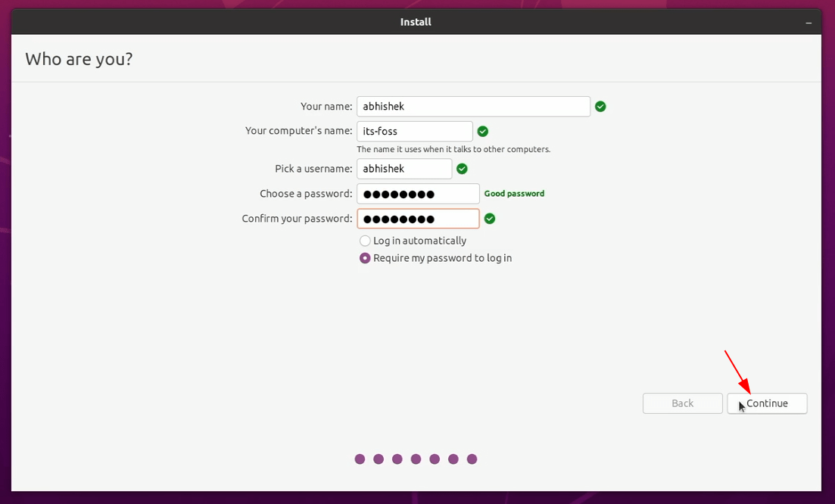The width and height of the screenshot is (835, 504).
Task: Click the green checkmark beside Your name
Action: point(600,107)
